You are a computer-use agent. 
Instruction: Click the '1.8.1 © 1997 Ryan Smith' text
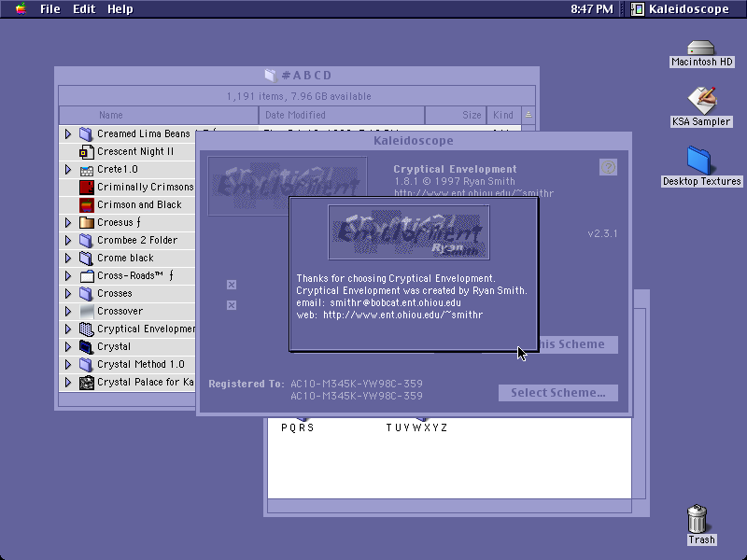point(455,181)
